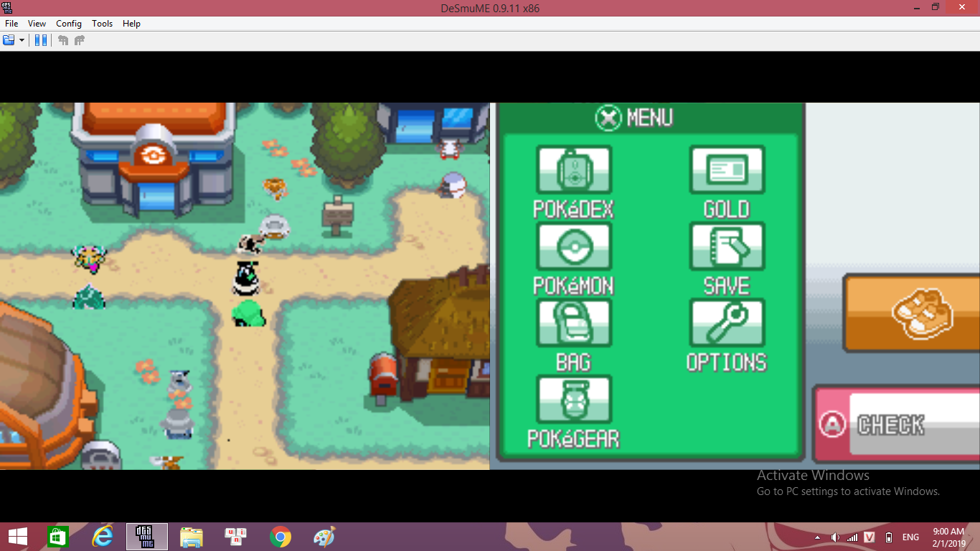Screen dimensions: 980x551
Task: Open the POKéGEAR device icon
Action: [x=573, y=400]
